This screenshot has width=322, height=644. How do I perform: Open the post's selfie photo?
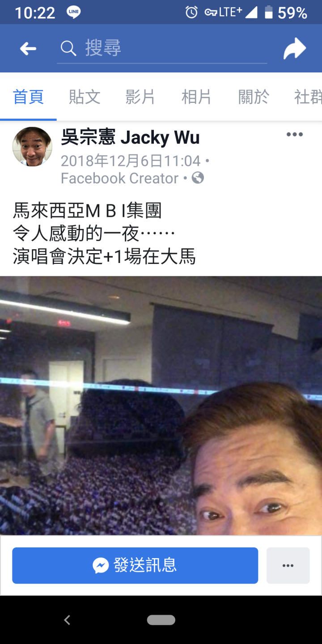[161, 405]
